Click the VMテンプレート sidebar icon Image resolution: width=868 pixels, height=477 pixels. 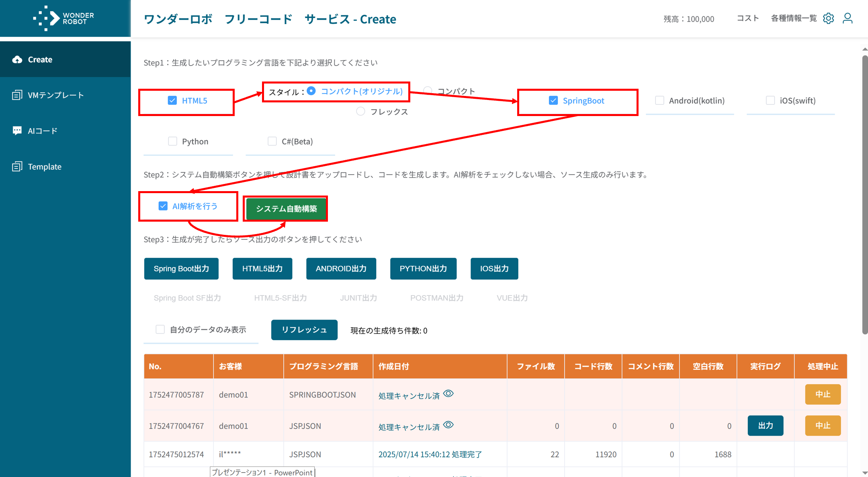point(17,95)
